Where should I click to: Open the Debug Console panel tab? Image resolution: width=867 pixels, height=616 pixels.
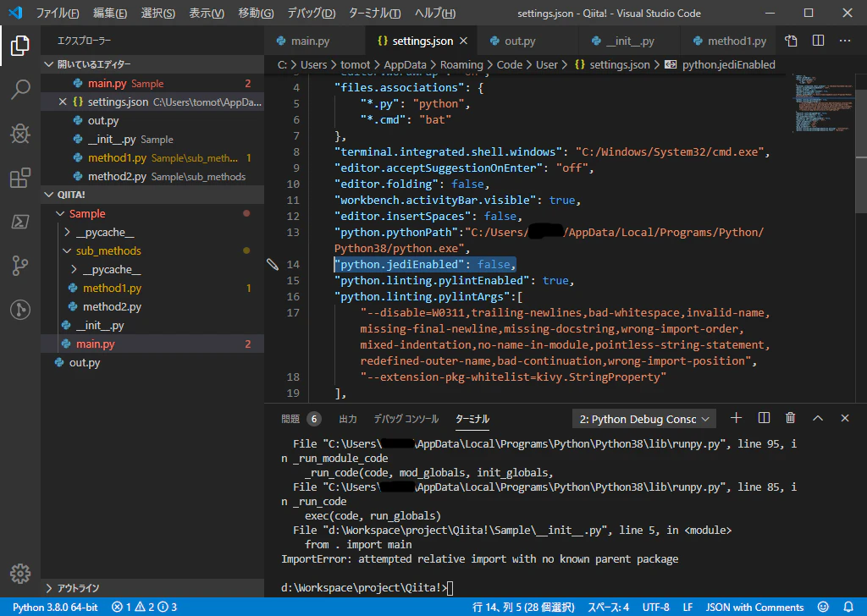pos(406,419)
